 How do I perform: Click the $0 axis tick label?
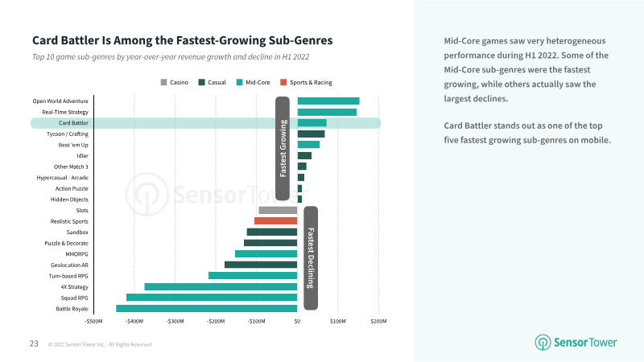coord(297,321)
